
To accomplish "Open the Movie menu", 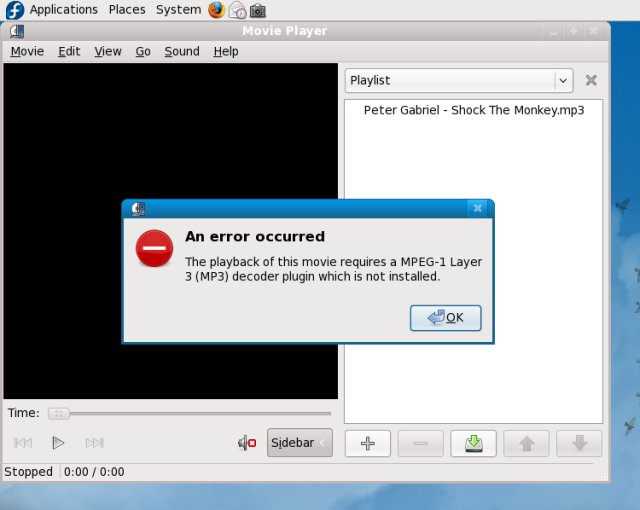I will click(x=27, y=51).
